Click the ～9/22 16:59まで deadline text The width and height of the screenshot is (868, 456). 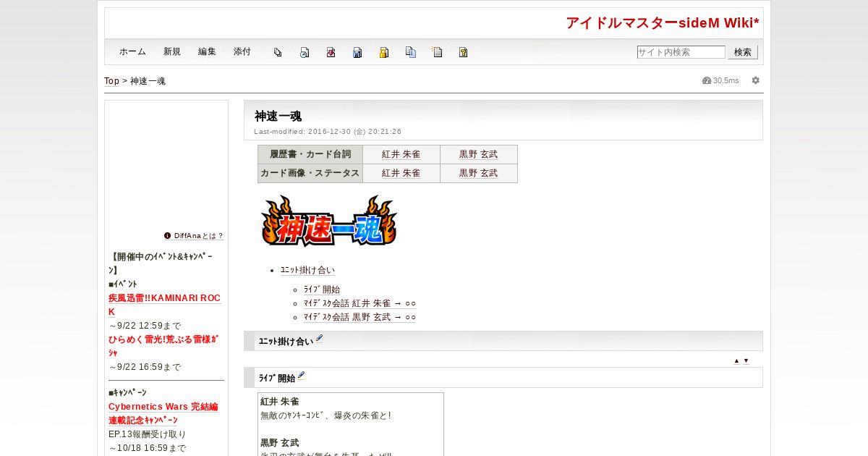point(145,367)
